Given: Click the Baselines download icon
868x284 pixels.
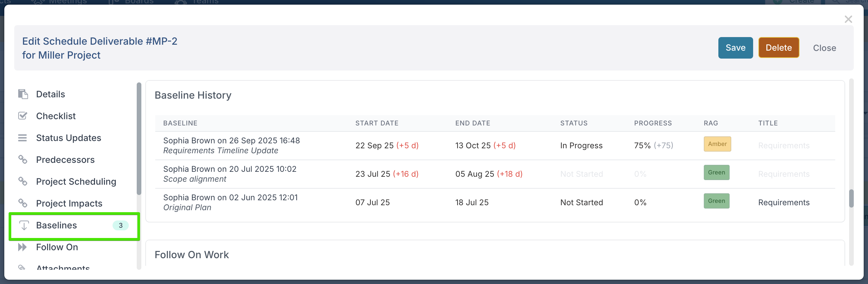Looking at the screenshot, I should click(x=24, y=225).
